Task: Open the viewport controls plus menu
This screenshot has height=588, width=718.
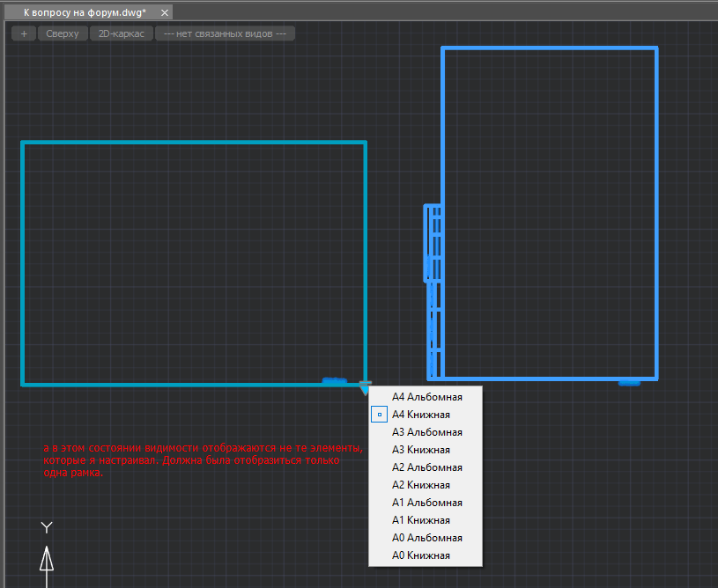Action: tap(23, 33)
